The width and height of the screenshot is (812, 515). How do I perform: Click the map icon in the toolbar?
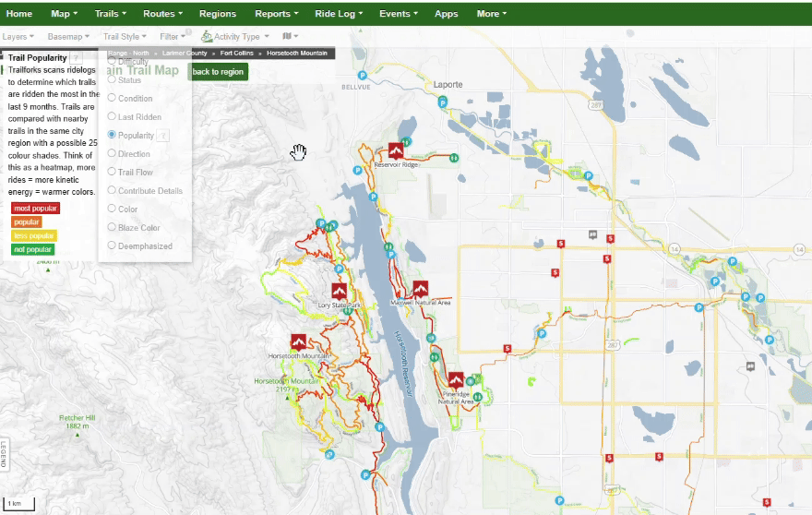click(289, 37)
